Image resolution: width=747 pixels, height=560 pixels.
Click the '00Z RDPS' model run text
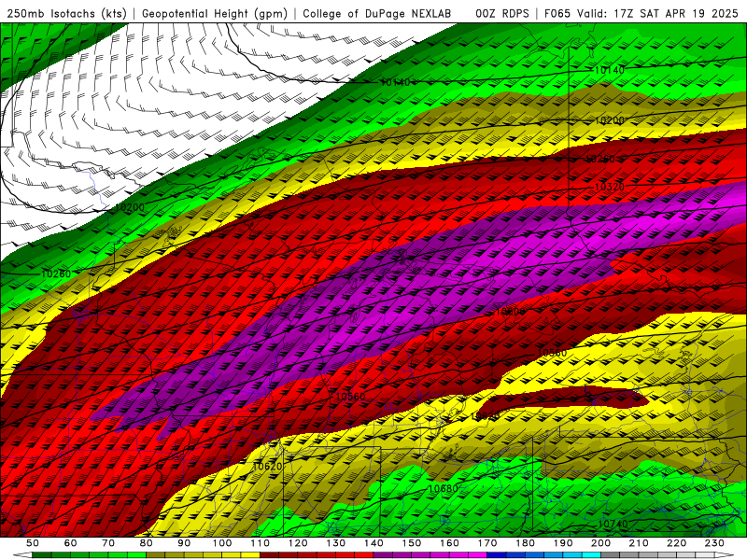502,13
